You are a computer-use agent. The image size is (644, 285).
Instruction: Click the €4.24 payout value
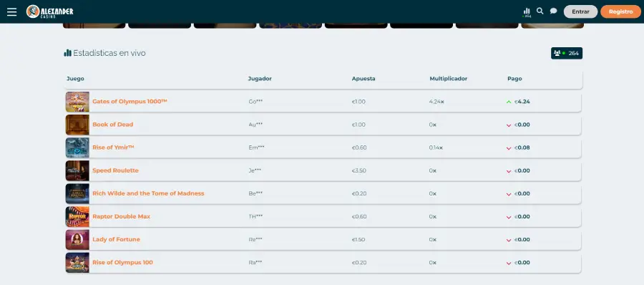[x=522, y=102]
